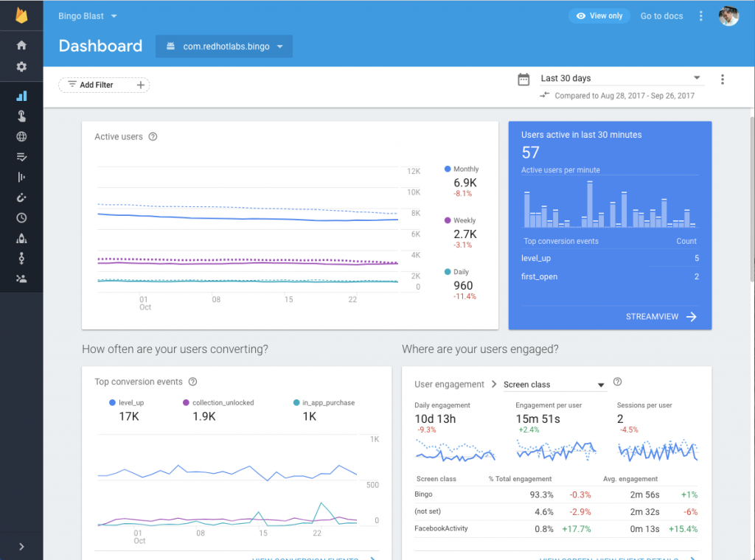Click the Go to docs link
This screenshot has height=560, width=755.
661,16
